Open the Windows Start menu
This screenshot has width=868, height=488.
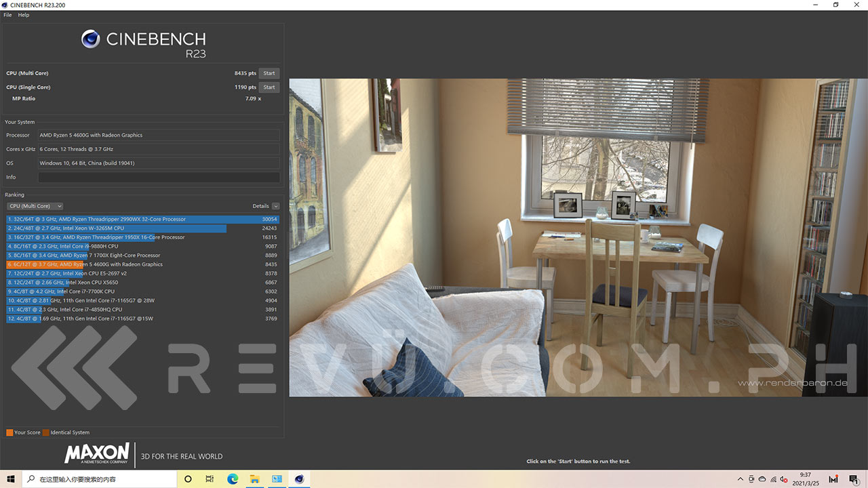coord(11,479)
